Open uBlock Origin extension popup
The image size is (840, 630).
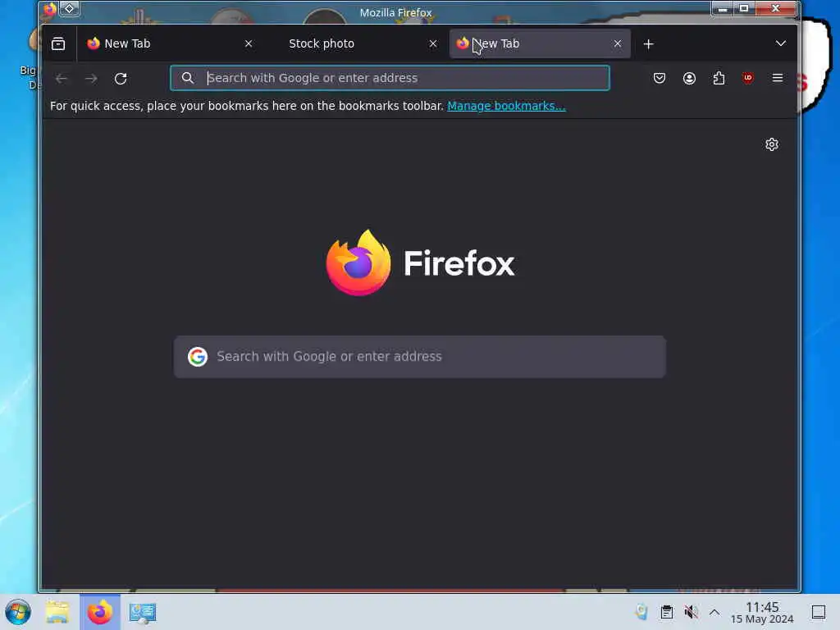[748, 78]
